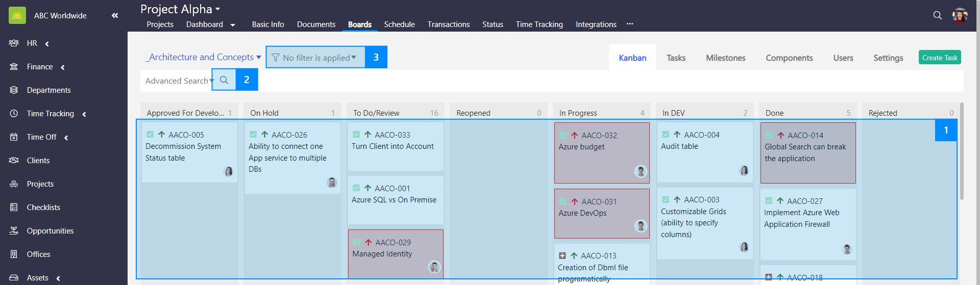This screenshot has width=980, height=285.
Task: Click the Checklists icon in sidebar
Action: (x=14, y=208)
